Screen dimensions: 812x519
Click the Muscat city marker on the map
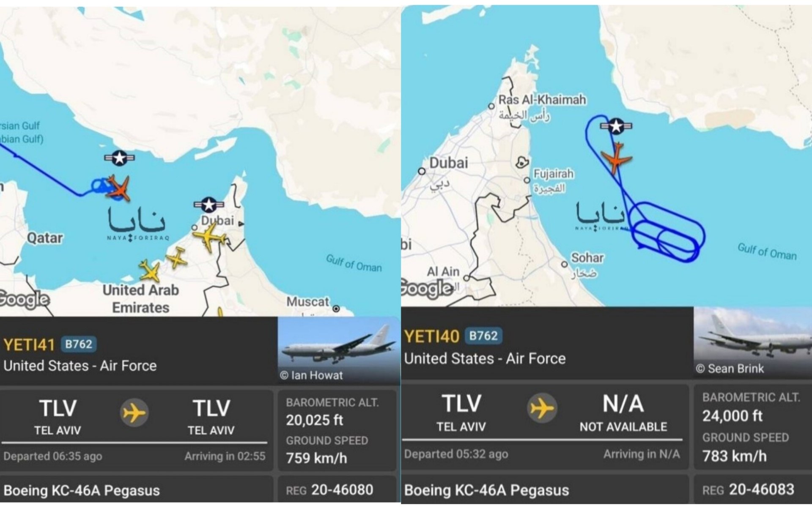click(336, 309)
